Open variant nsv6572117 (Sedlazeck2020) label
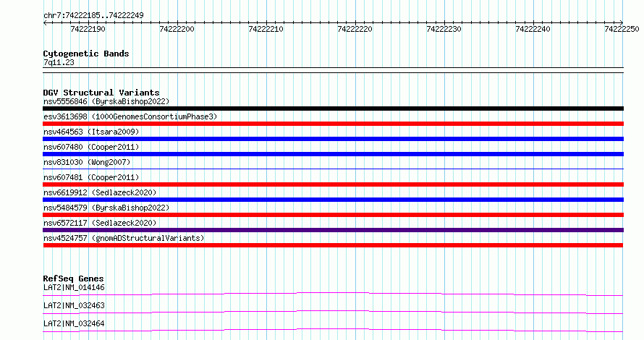The width and height of the screenshot is (644, 340). [x=100, y=223]
